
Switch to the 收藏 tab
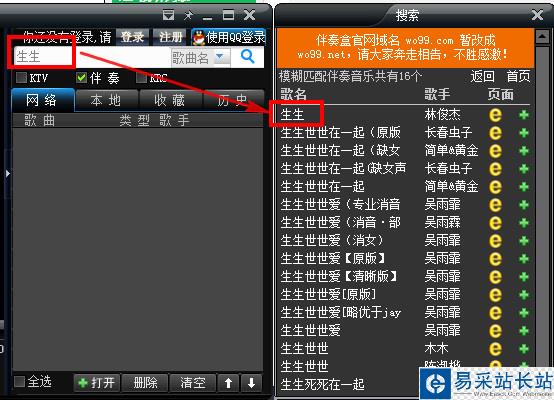coord(170,100)
